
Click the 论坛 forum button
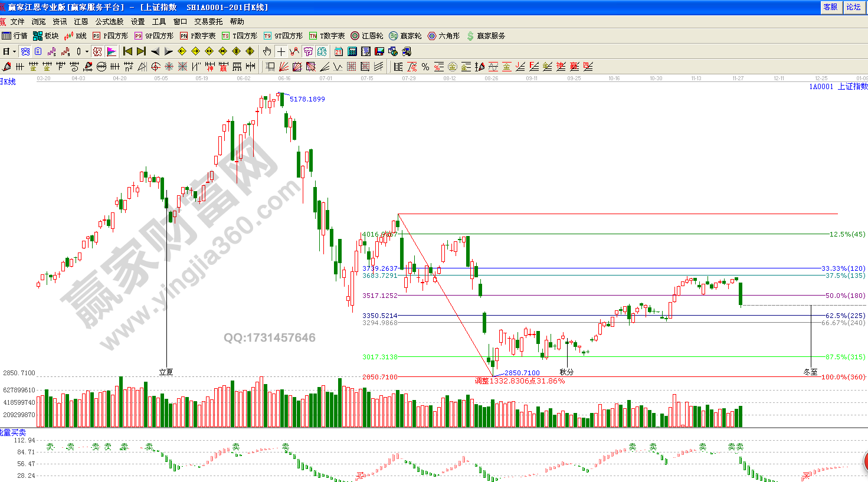tap(853, 7)
